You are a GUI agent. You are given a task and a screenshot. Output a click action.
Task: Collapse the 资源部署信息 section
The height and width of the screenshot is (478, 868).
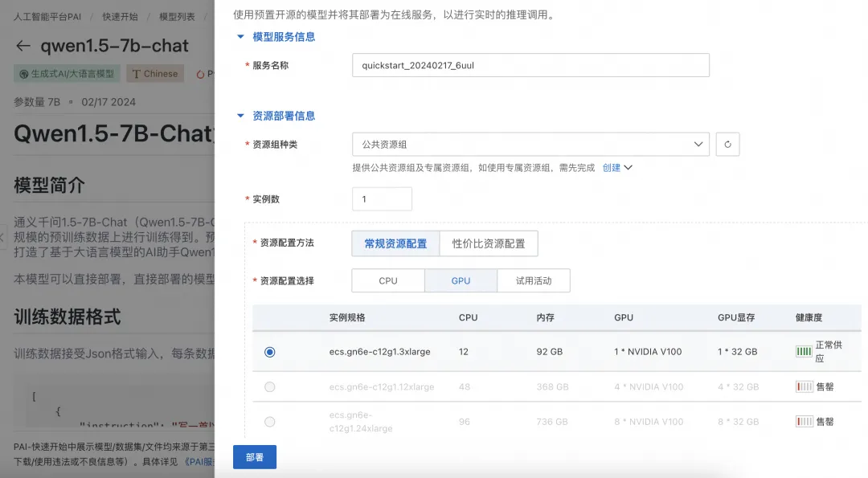pyautogui.click(x=239, y=115)
